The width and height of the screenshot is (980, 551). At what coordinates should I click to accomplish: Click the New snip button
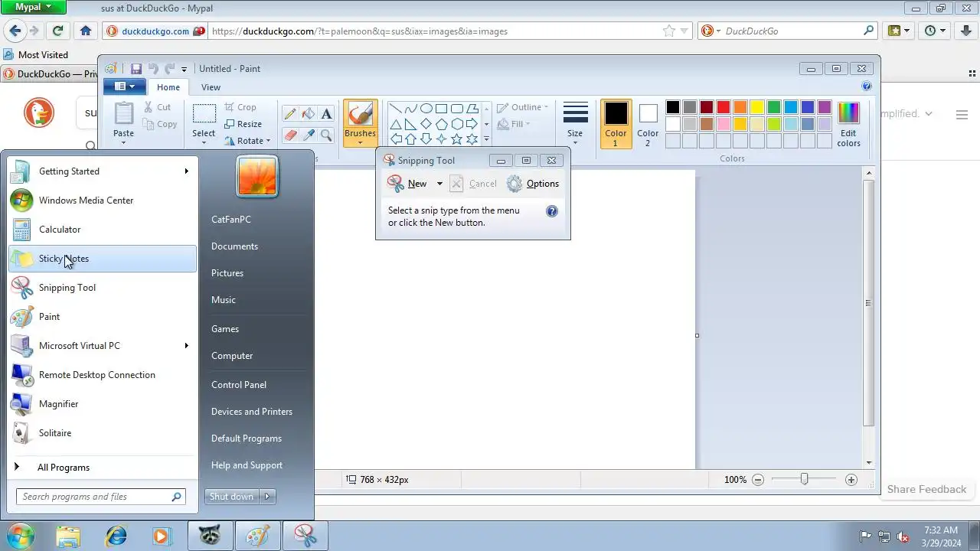click(x=408, y=184)
